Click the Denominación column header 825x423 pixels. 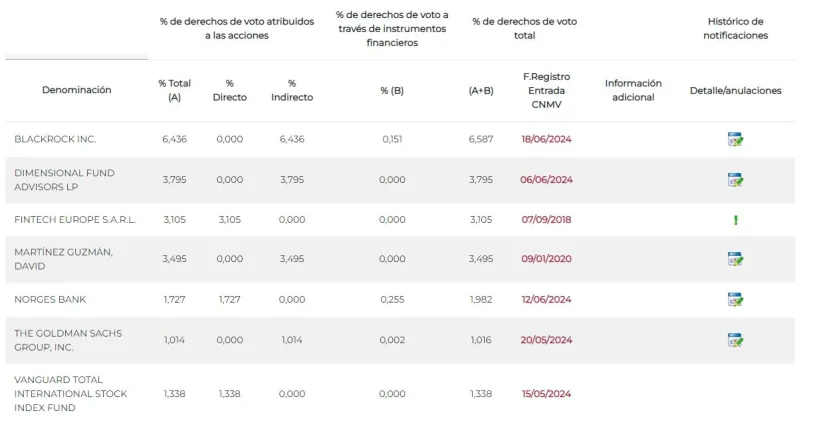point(76,90)
